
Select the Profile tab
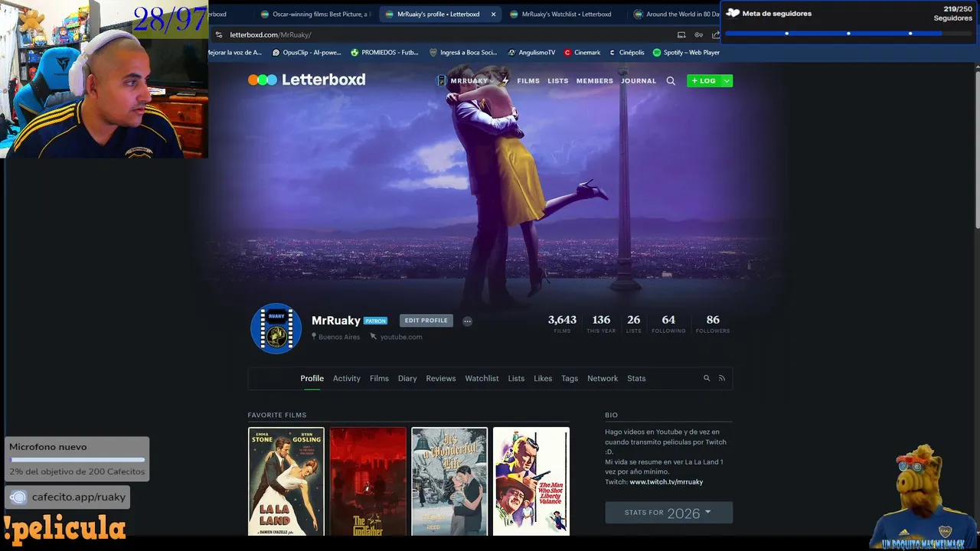(312, 378)
